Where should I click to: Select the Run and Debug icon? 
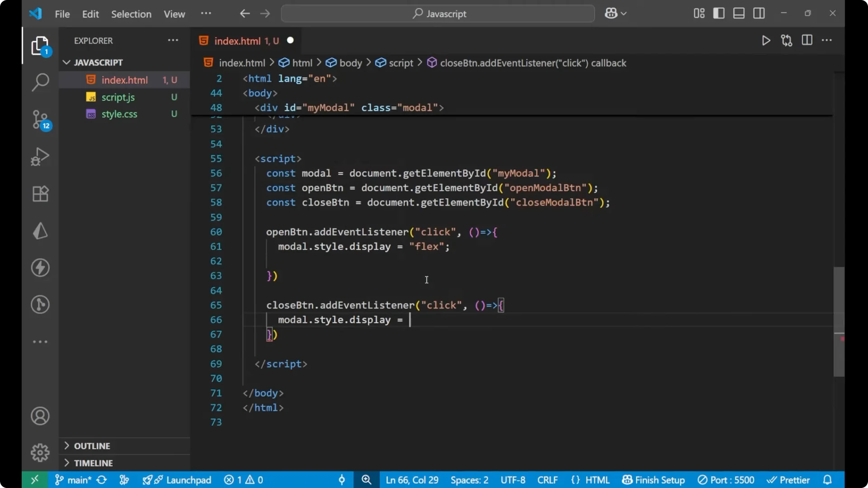(x=40, y=157)
